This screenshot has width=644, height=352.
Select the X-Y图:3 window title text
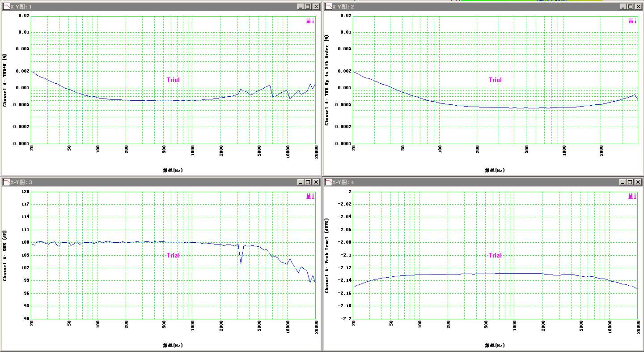click(x=21, y=182)
